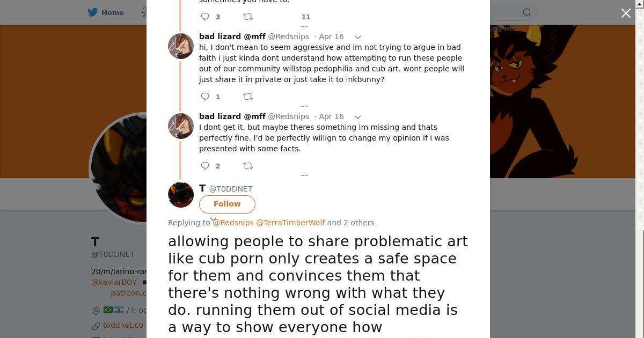Click the "and 2 others" link
This screenshot has height=338, width=644.
[x=350, y=223]
